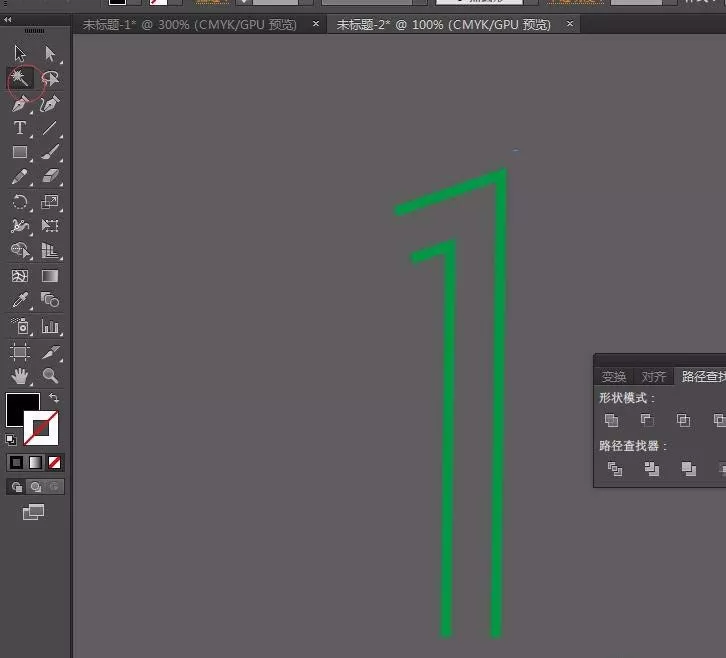The width and height of the screenshot is (726, 658).
Task: Click Unite shape mode in Pathfinder
Action: click(x=612, y=420)
